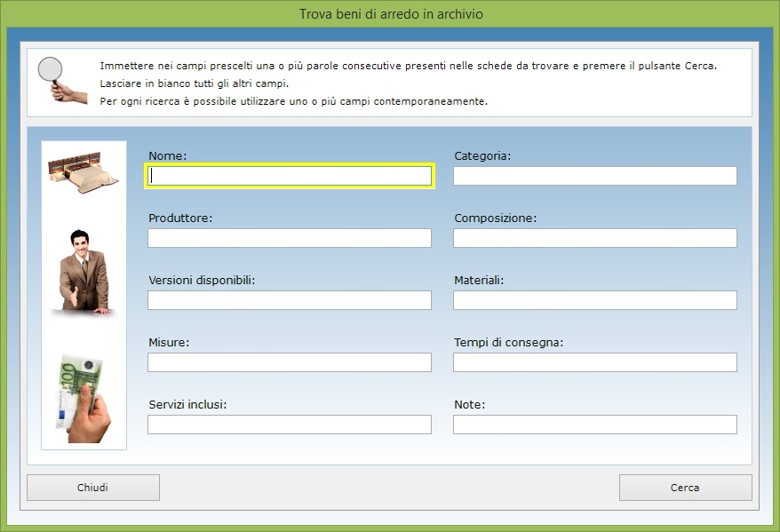The height and width of the screenshot is (532, 780).
Task: Click the Composizione text field
Action: [594, 238]
